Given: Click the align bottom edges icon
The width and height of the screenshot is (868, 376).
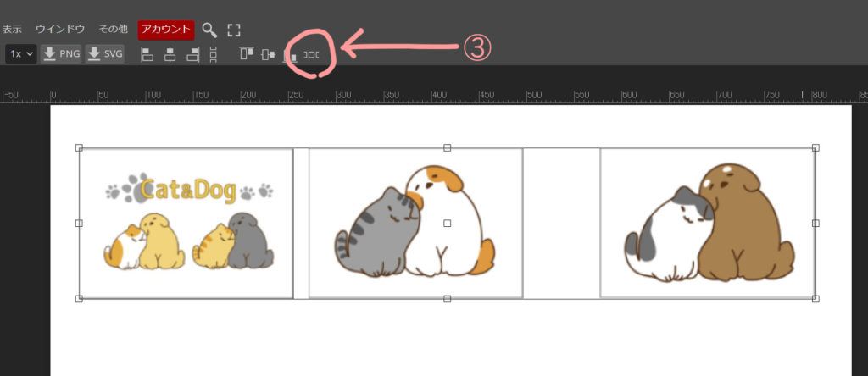Looking at the screenshot, I should [x=290, y=55].
